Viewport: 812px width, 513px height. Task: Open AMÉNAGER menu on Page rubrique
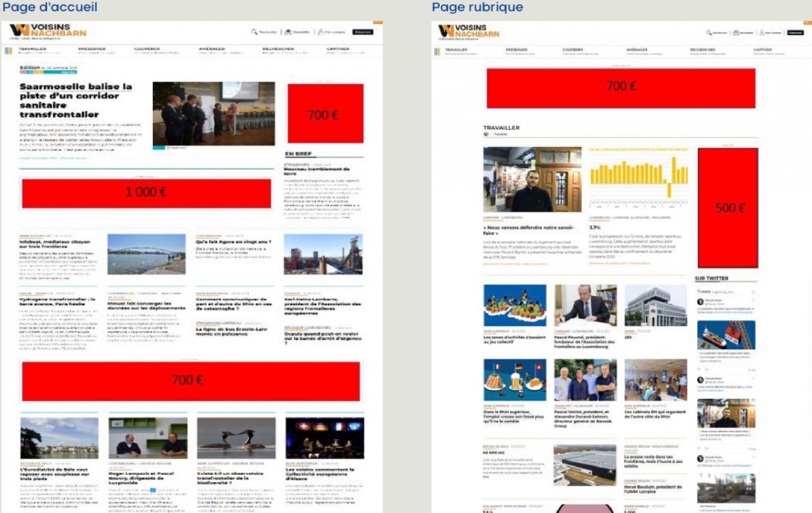637,50
